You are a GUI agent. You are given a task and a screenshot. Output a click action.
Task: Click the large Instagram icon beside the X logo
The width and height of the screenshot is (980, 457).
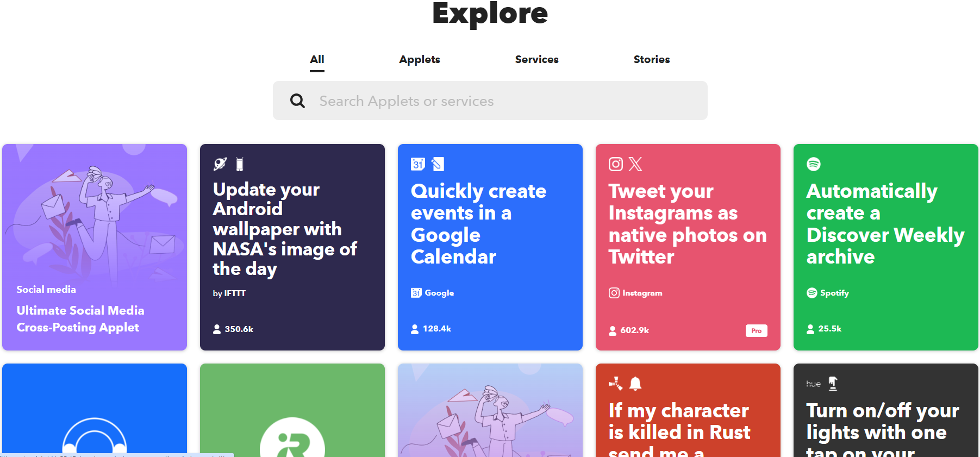click(x=616, y=164)
